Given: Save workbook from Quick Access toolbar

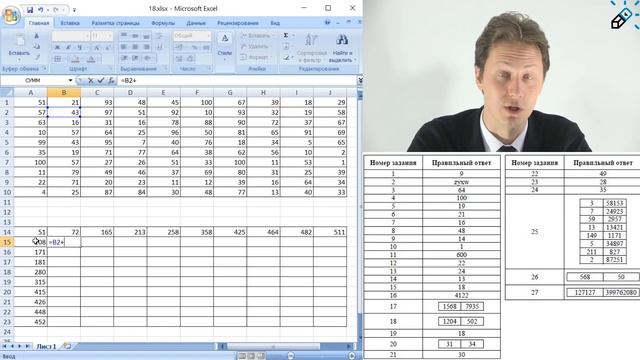Looking at the screenshot, I should click(x=30, y=9).
